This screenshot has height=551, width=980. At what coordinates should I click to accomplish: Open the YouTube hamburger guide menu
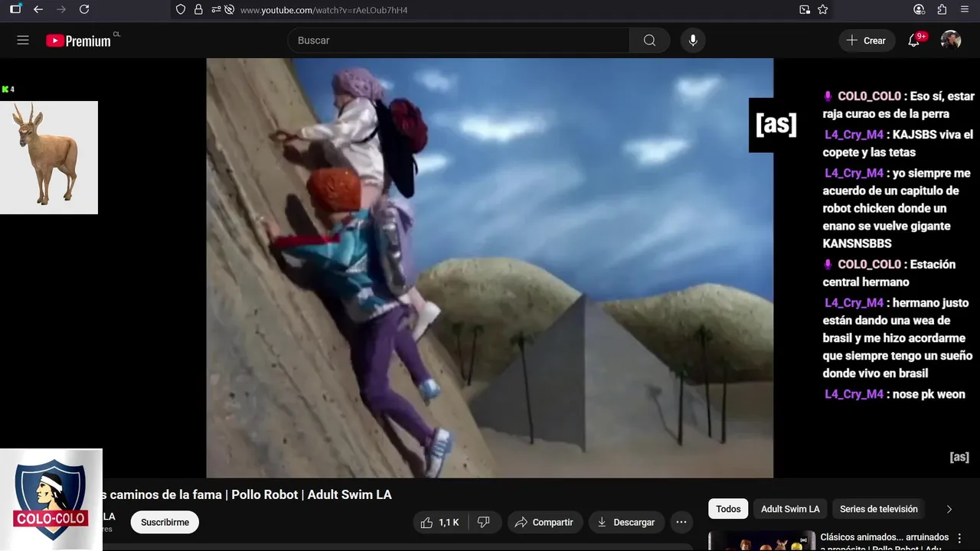point(23,41)
